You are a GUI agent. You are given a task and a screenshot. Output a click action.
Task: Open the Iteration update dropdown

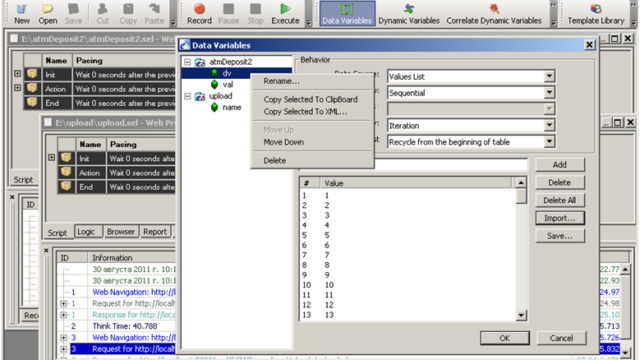tap(549, 125)
